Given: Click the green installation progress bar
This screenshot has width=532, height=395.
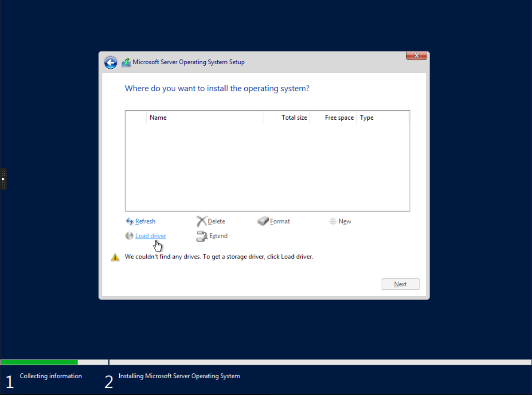Looking at the screenshot, I should click(x=39, y=362).
